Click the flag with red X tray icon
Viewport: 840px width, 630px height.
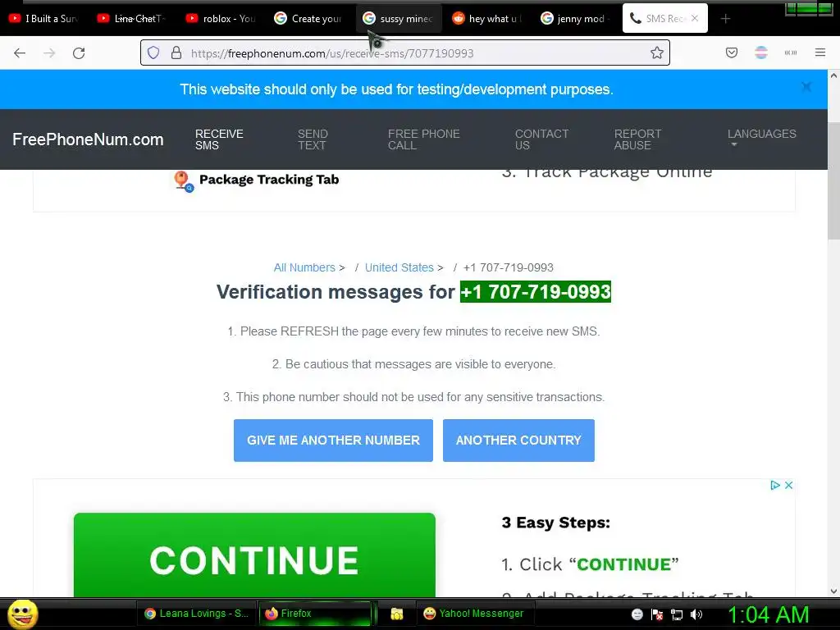pos(657,614)
